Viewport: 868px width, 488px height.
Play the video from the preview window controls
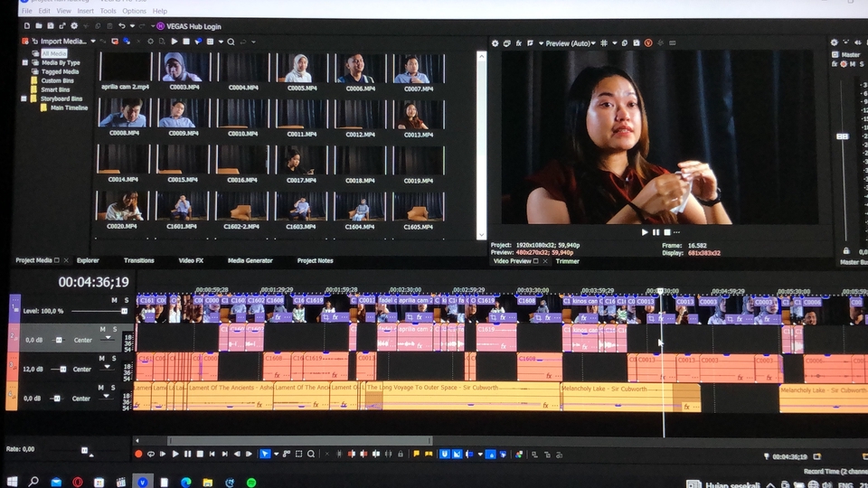(645, 232)
